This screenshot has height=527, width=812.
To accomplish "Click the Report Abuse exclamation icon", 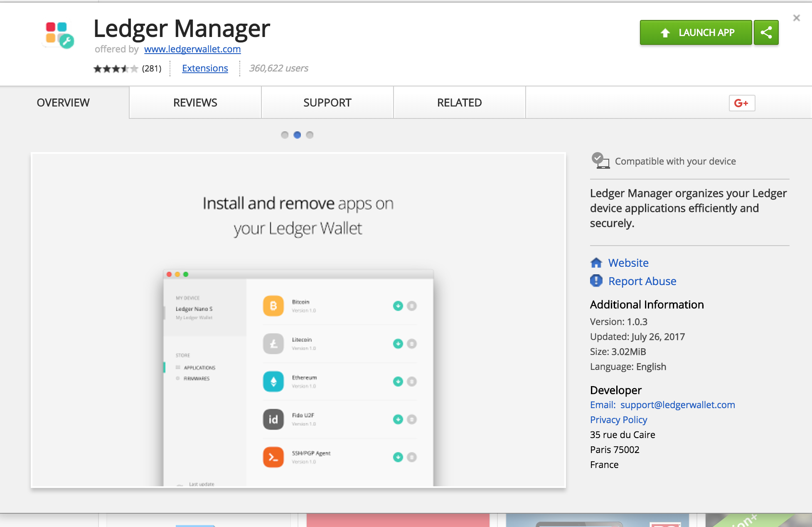I will pyautogui.click(x=596, y=281).
